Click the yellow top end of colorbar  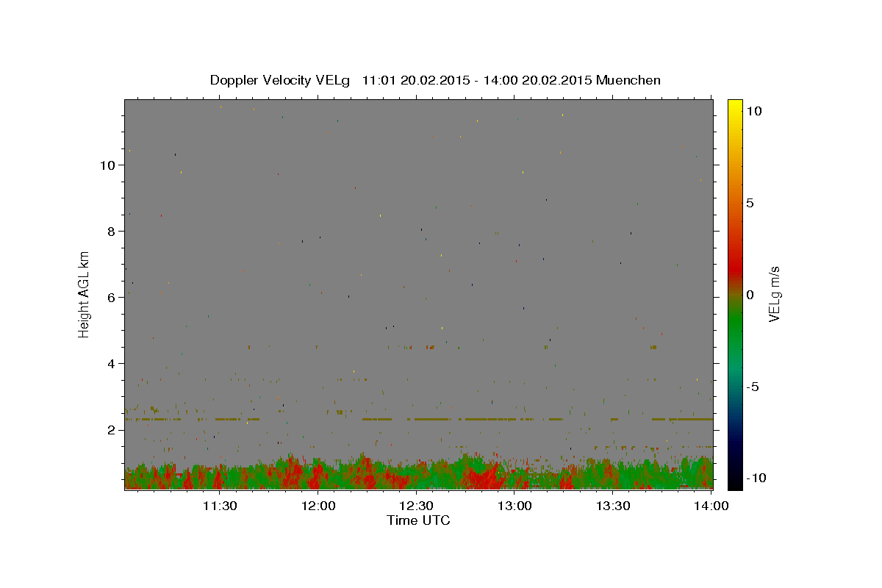tap(735, 107)
